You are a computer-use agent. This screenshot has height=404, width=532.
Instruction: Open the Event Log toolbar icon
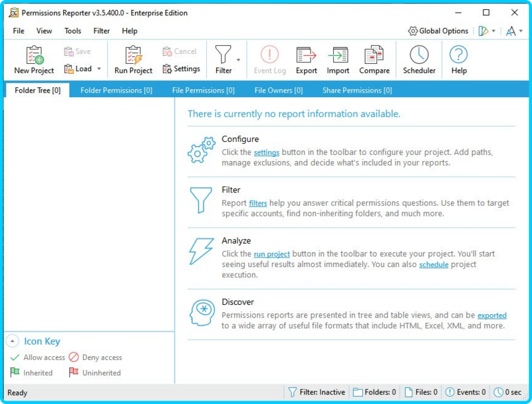pyautogui.click(x=270, y=55)
